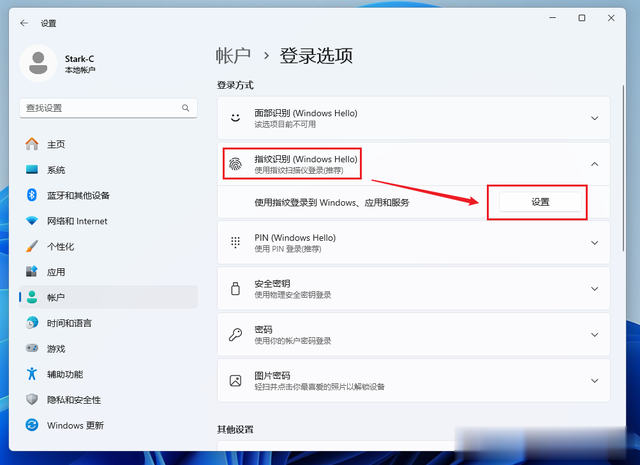The width and height of the screenshot is (640, 465).
Task: Click the Bluetooth icon in sidebar
Action: (x=32, y=195)
